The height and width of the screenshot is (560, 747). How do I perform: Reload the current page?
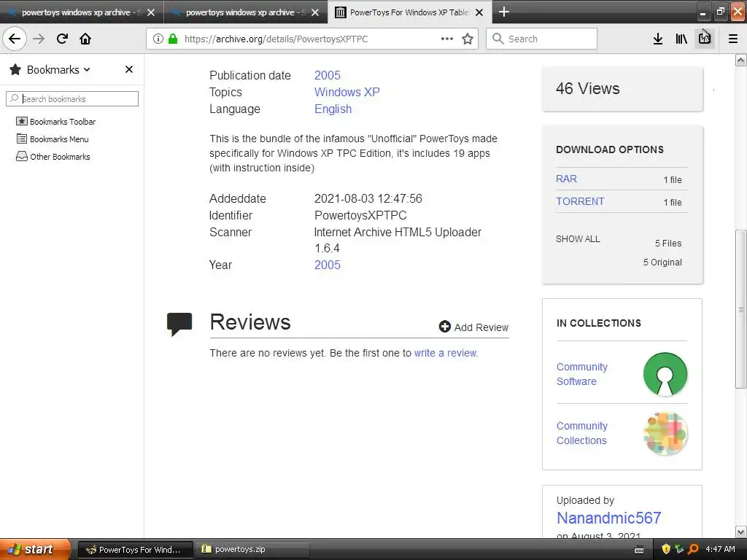pyautogui.click(x=62, y=39)
